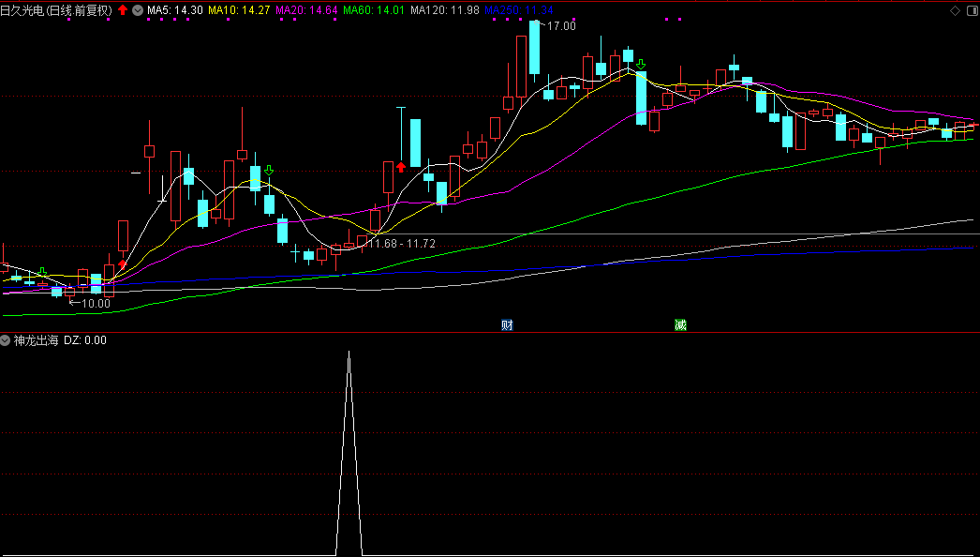
Task: Select the MA10: 14.27 label
Action: point(239,10)
